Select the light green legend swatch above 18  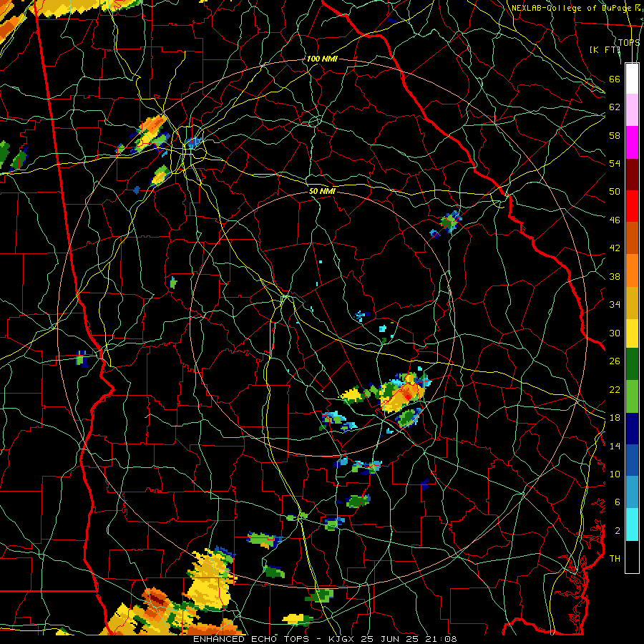[632, 396]
